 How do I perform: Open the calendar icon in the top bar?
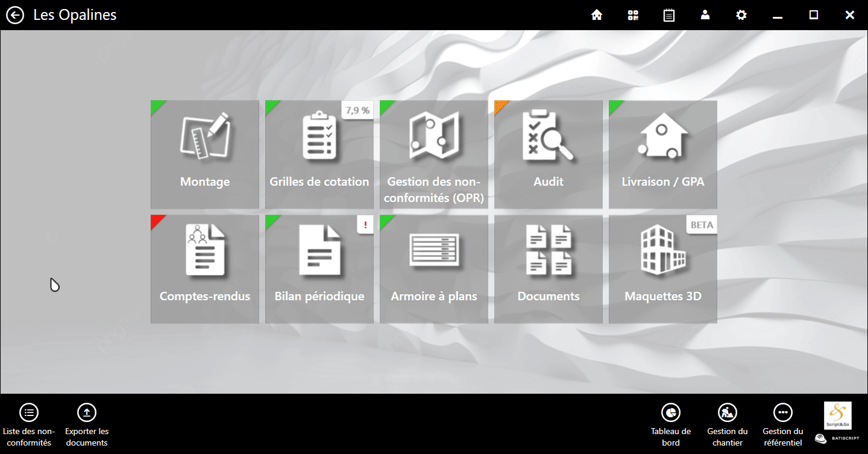tap(669, 15)
